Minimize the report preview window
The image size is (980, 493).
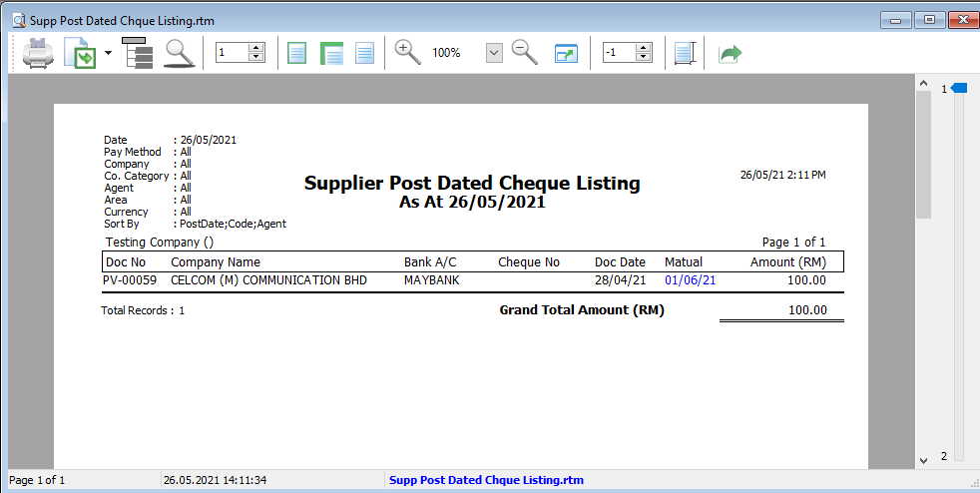(895, 20)
